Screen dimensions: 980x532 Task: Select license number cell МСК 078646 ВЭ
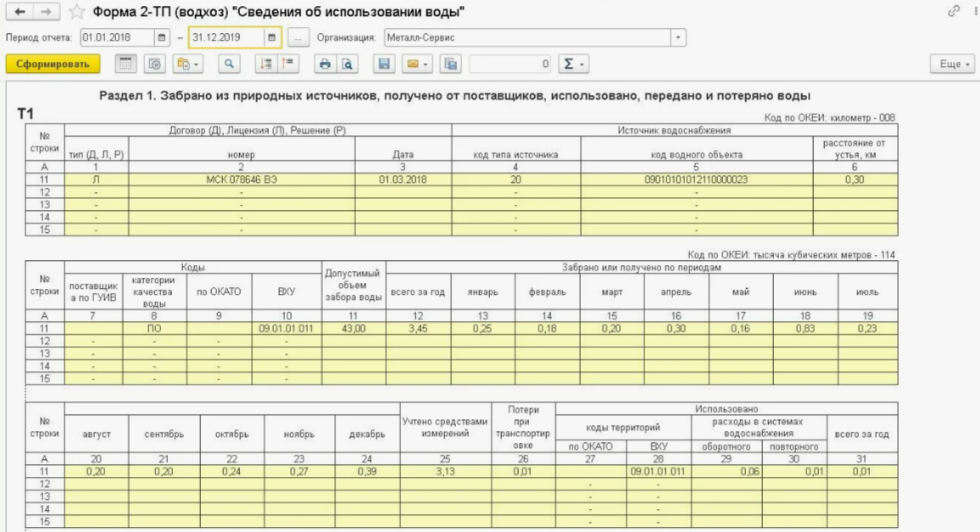242,180
